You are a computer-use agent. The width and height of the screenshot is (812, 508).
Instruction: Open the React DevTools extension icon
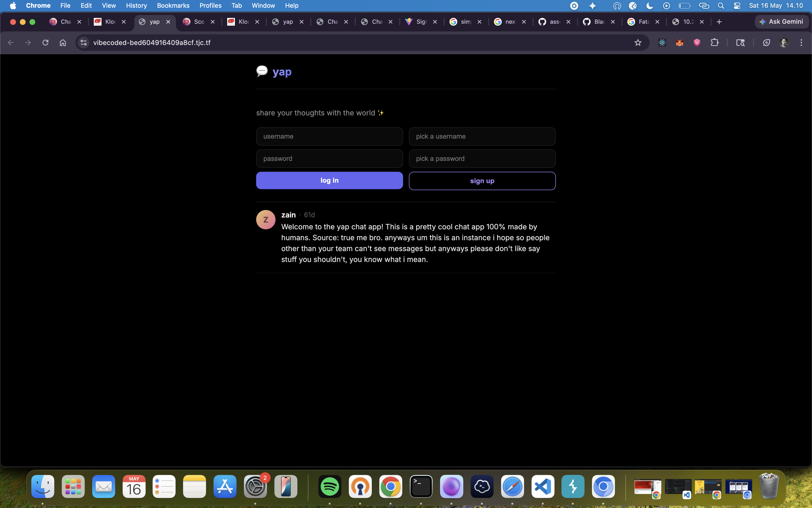point(662,43)
